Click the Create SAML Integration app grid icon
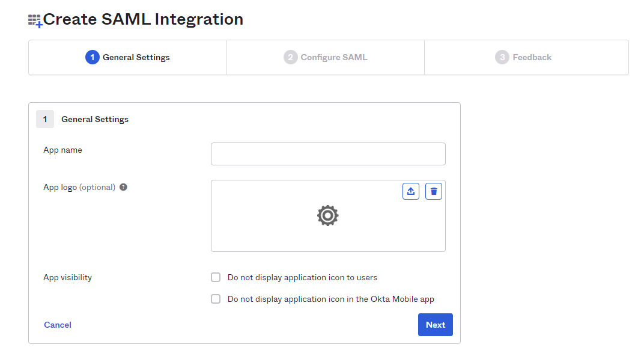 coord(35,21)
